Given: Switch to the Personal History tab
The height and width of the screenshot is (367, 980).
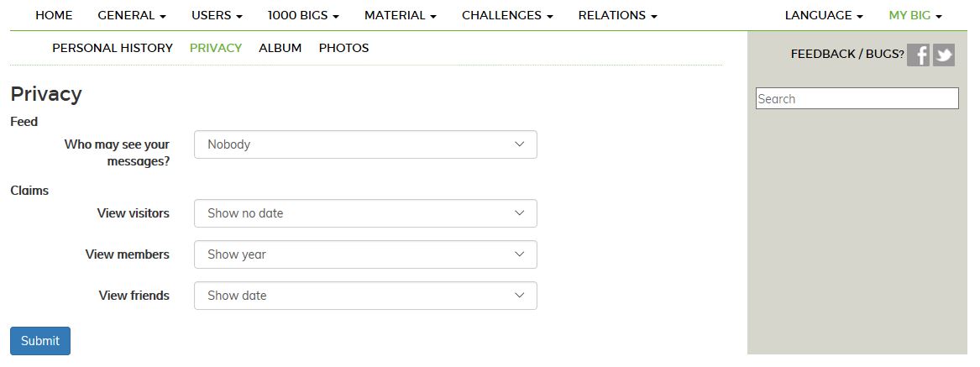Looking at the screenshot, I should pyautogui.click(x=113, y=48).
